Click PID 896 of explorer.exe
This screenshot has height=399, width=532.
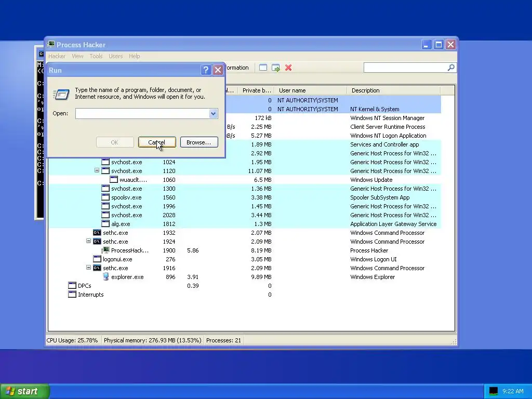click(170, 277)
